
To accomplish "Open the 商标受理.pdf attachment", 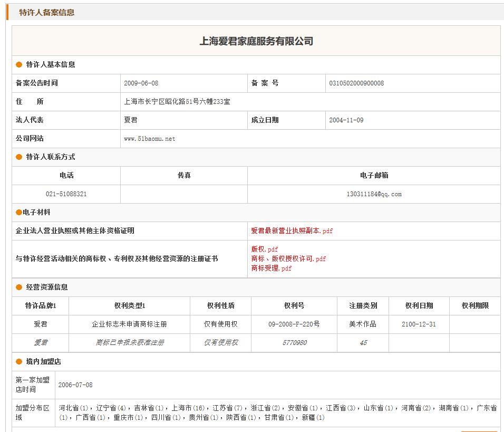I will click(271, 268).
